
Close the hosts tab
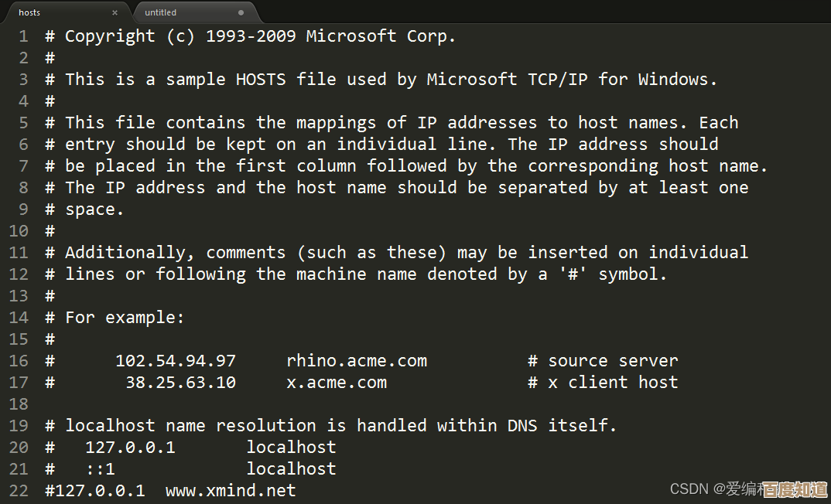pos(115,12)
